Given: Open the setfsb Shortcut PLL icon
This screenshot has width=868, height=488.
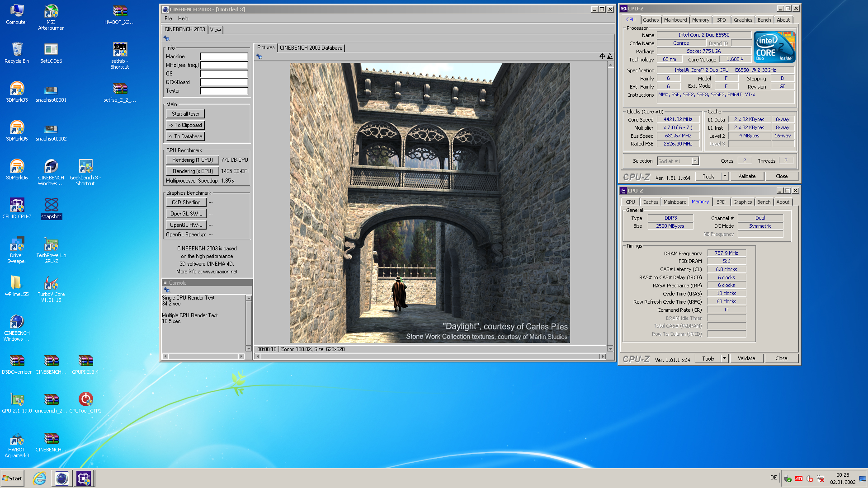Looking at the screenshot, I should [x=120, y=56].
